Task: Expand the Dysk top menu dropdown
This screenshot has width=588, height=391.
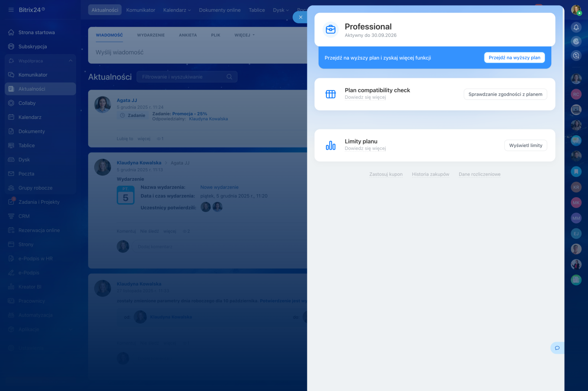Action: pyautogui.click(x=281, y=10)
